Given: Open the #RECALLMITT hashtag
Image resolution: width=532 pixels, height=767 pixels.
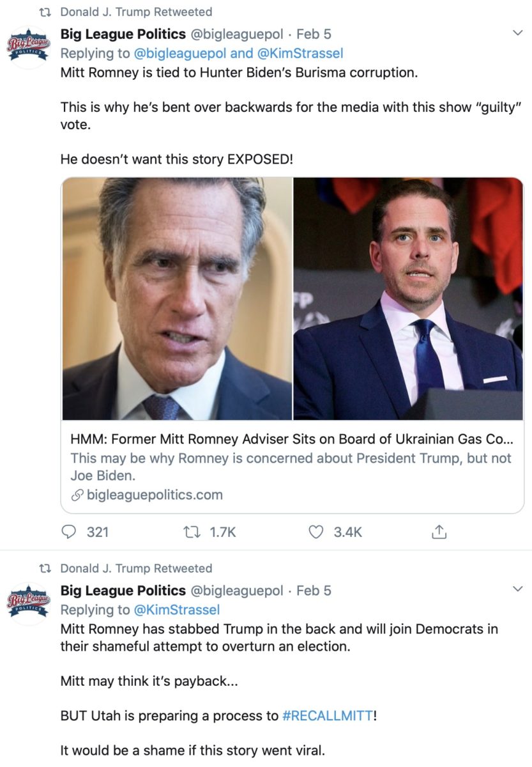Looking at the screenshot, I should (328, 715).
